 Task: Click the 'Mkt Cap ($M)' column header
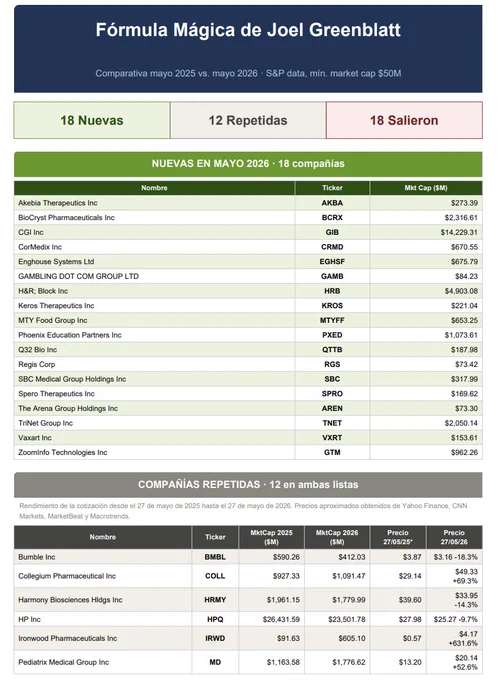click(x=426, y=188)
